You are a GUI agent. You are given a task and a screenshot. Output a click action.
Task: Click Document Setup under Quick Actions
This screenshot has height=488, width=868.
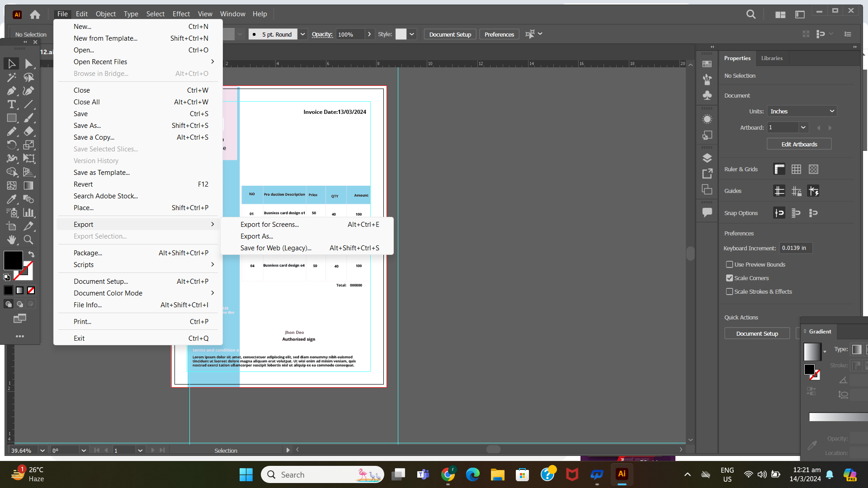[x=757, y=333]
